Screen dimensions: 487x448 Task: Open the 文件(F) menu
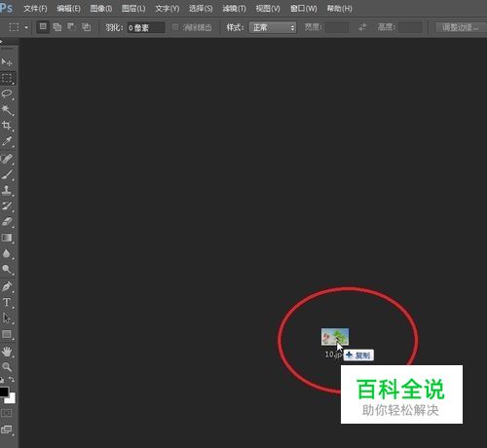(x=35, y=9)
